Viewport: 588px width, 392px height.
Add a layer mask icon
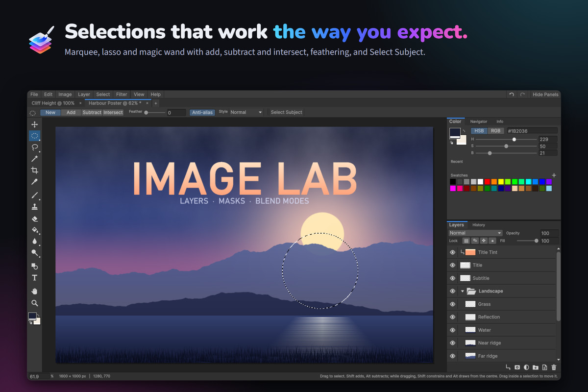tap(517, 367)
